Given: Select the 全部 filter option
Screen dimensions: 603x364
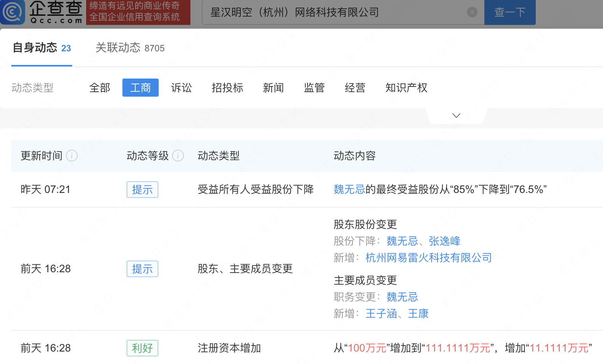Looking at the screenshot, I should tap(100, 88).
